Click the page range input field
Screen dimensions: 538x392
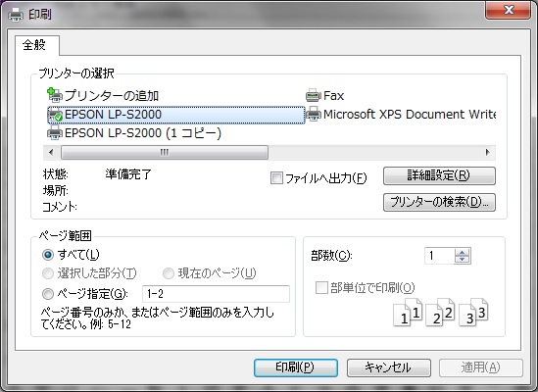point(216,294)
